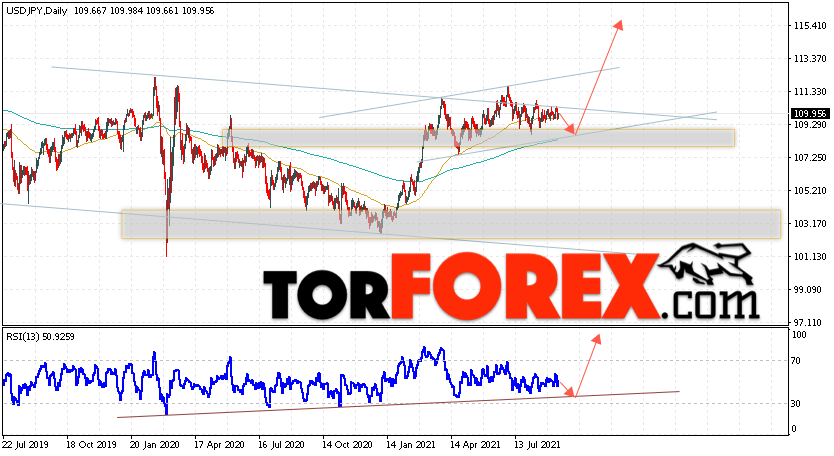Screen dimensions: 834x456
Task: Click the 13 Jul 2021 date label
Action: 538,444
